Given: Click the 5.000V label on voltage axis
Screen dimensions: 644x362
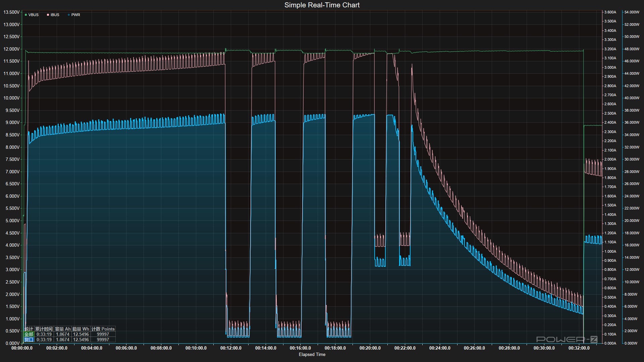Looking at the screenshot, I should [12, 221].
